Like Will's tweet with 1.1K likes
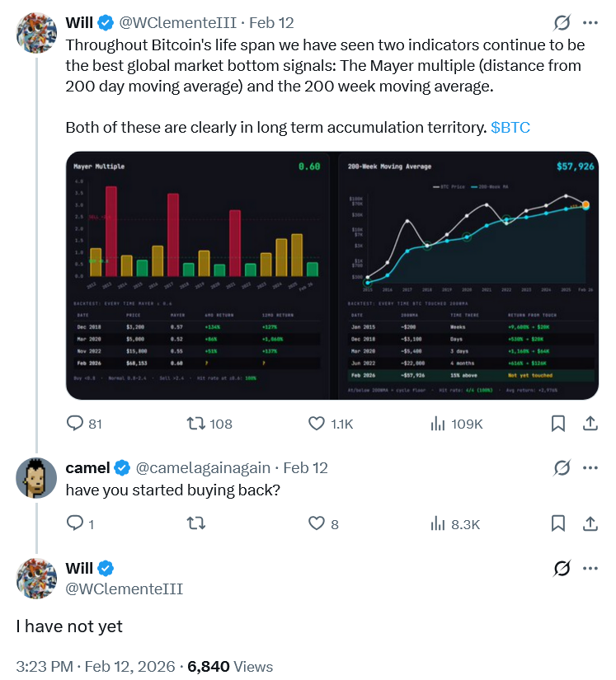 click(x=317, y=424)
